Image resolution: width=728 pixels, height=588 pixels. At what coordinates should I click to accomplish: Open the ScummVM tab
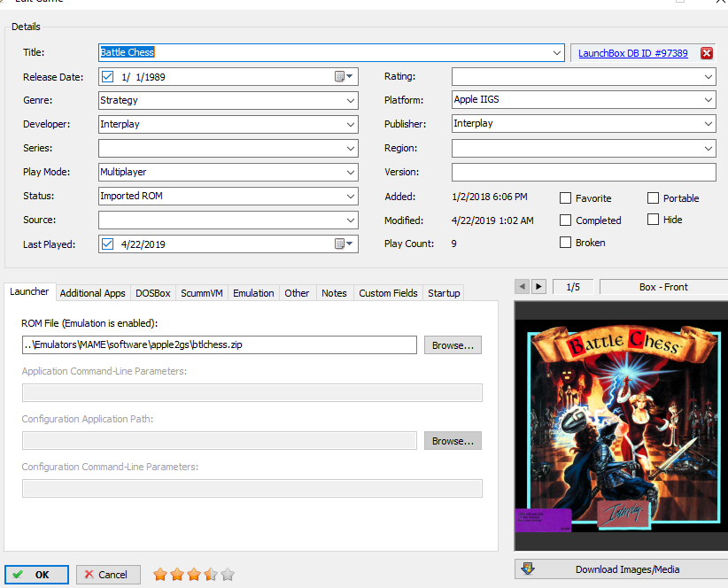click(202, 293)
